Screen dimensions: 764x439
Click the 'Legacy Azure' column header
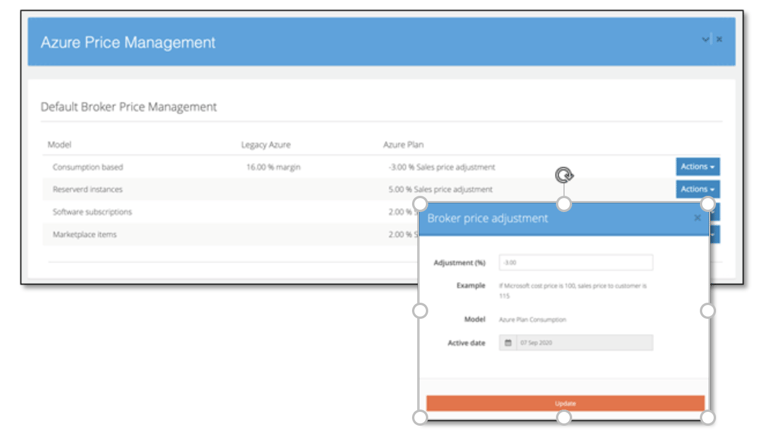click(x=266, y=145)
